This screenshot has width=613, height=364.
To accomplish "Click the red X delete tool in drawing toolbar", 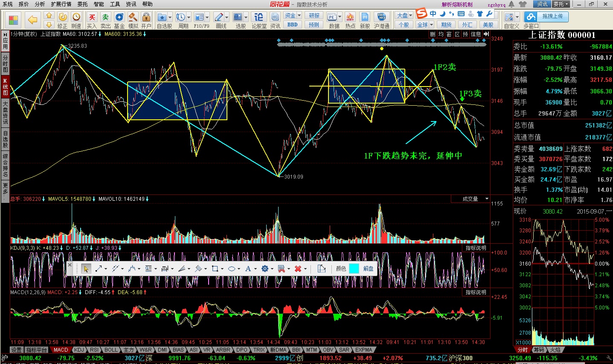I will coord(298,269).
